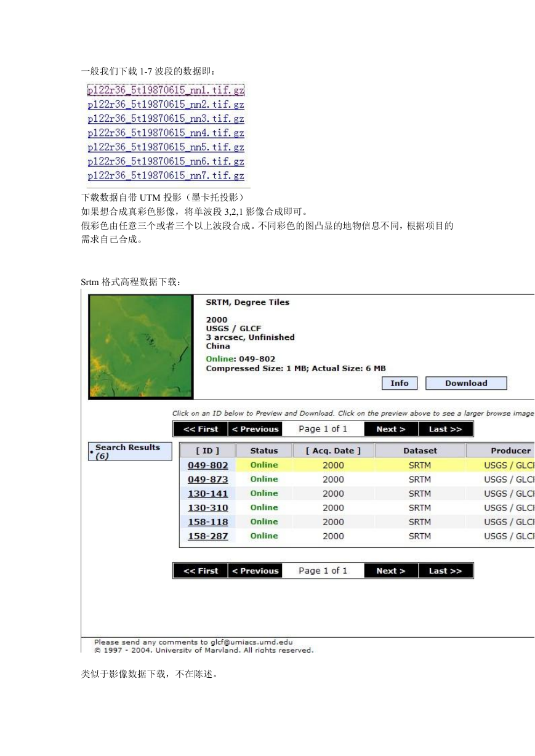Image resolution: width=535 pixels, height=756 pixels.
Task: Click the Producer column header
Action: [x=501, y=451]
